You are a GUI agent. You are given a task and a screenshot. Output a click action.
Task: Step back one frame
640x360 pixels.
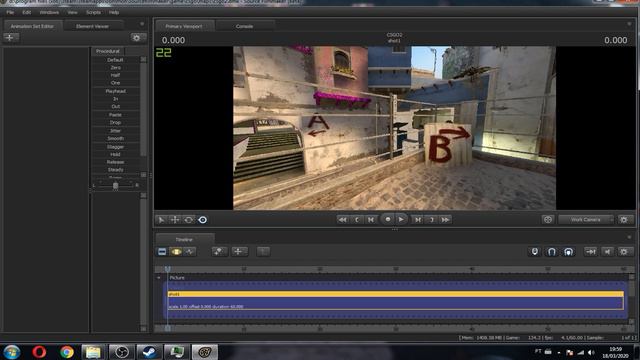[371, 220]
